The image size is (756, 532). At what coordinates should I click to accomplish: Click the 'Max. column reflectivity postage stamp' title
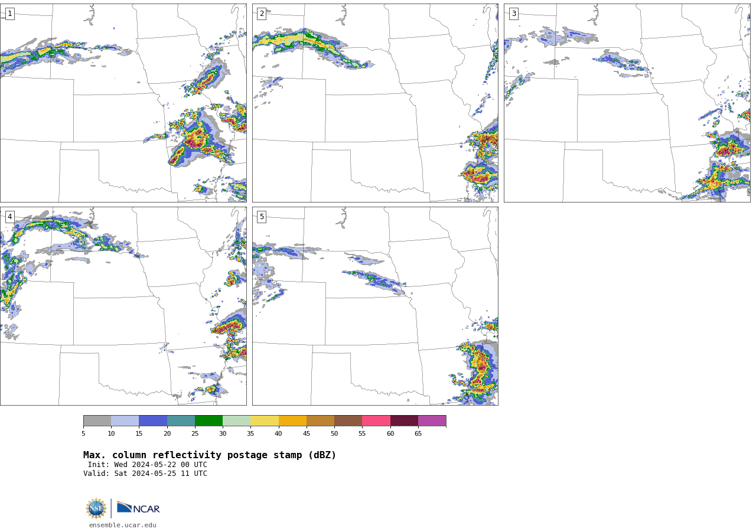click(x=210, y=455)
